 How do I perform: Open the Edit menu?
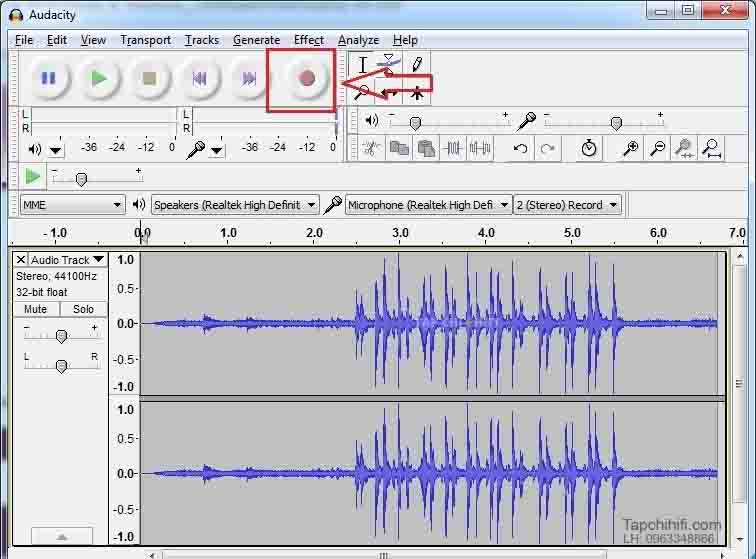click(x=57, y=40)
